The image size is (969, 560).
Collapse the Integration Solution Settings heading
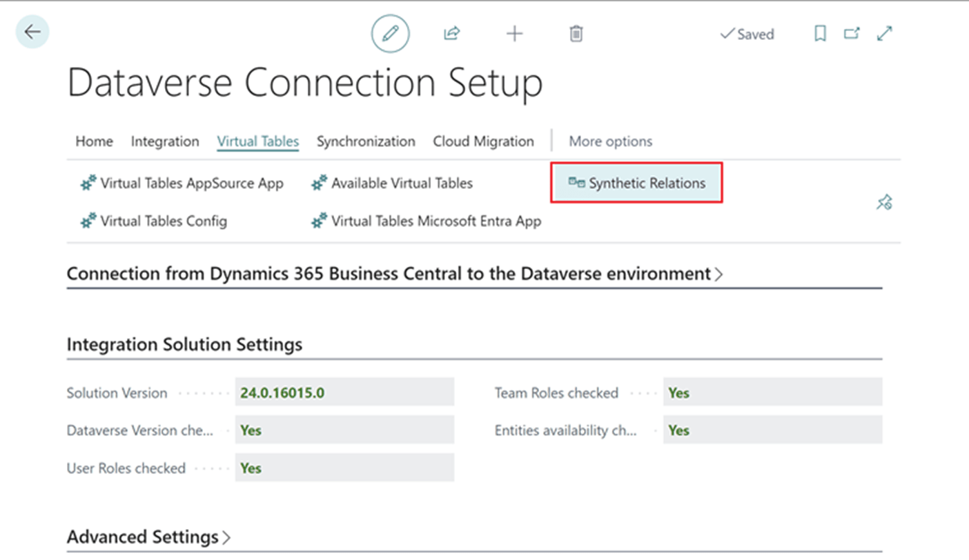pos(184,344)
